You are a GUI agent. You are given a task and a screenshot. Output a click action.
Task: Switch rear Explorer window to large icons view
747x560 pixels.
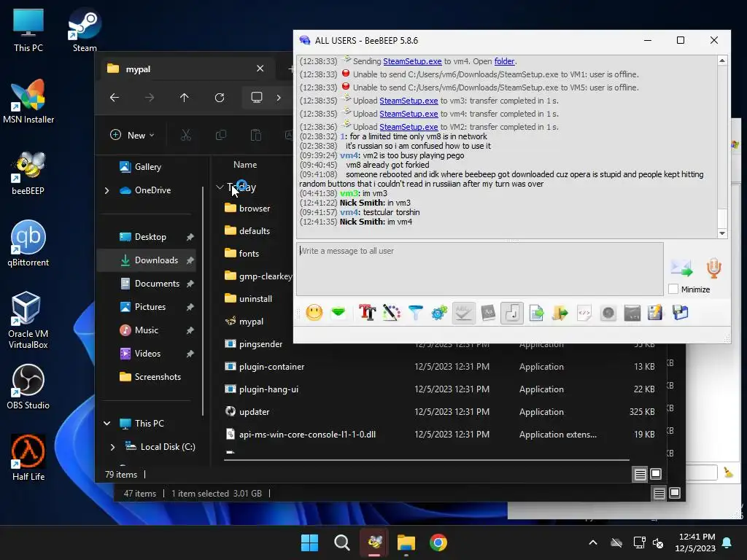tap(675, 493)
